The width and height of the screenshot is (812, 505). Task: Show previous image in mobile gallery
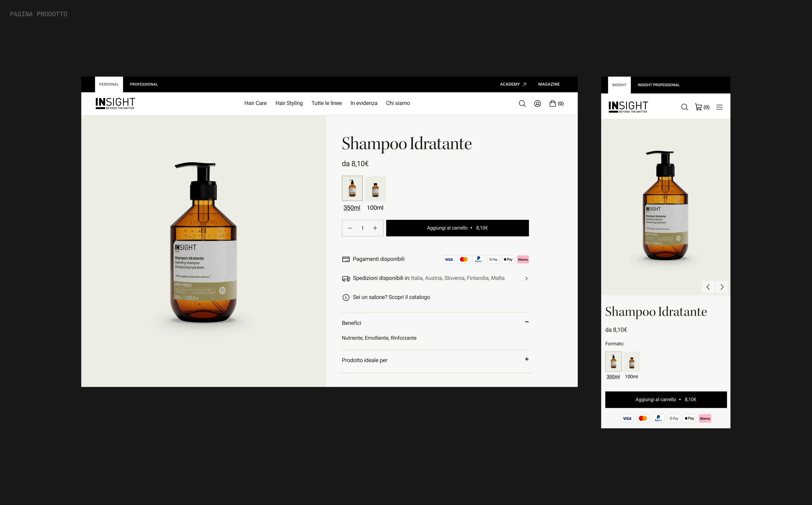pyautogui.click(x=708, y=287)
